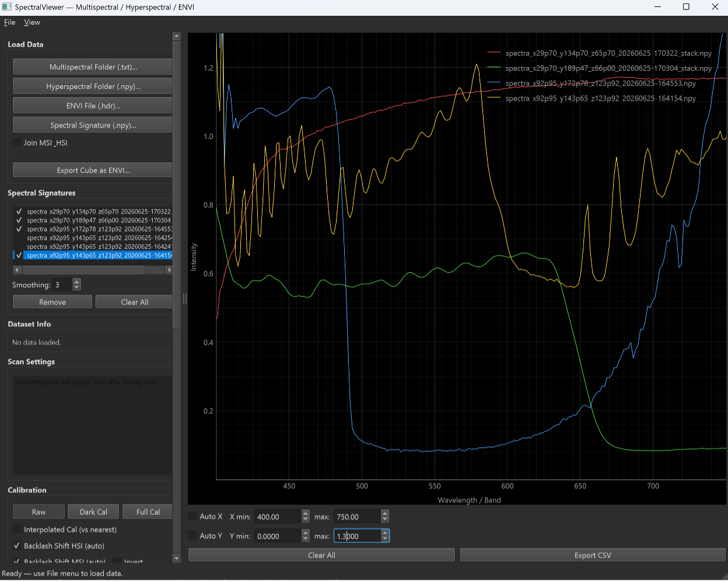Disable Backlash Shift HSI (auto) checkbox
Viewport: 728px width, 582px height.
click(17, 546)
